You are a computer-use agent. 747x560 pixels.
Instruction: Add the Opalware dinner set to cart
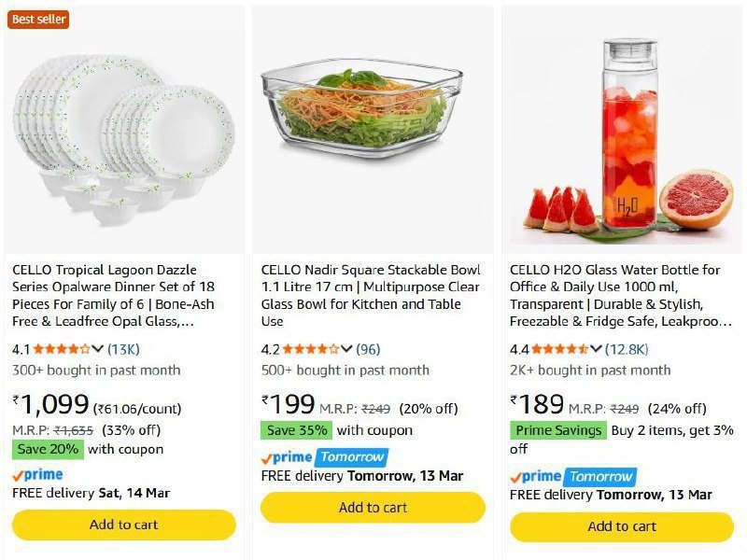pyautogui.click(x=123, y=525)
